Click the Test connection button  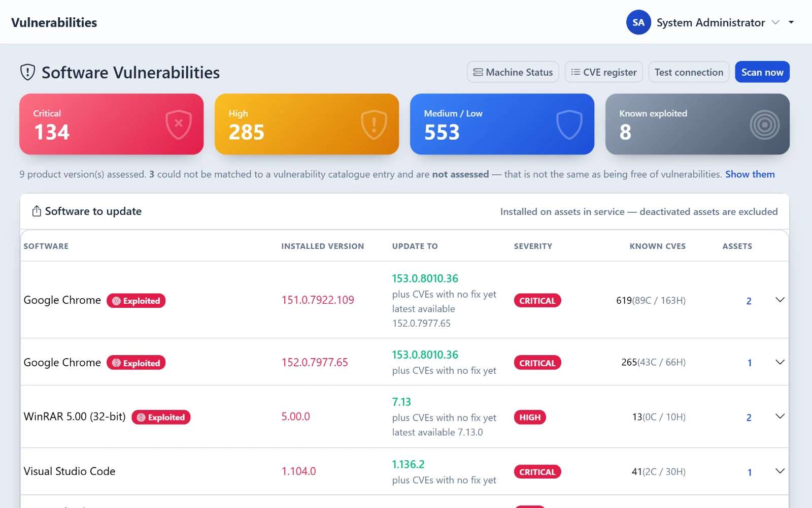tap(689, 72)
